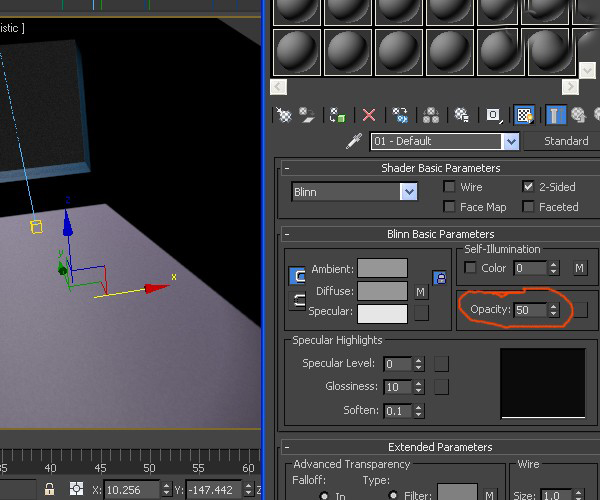Viewport: 600px width, 500px height.
Task: Open the Blinn shader type dropdown
Action: [408, 192]
